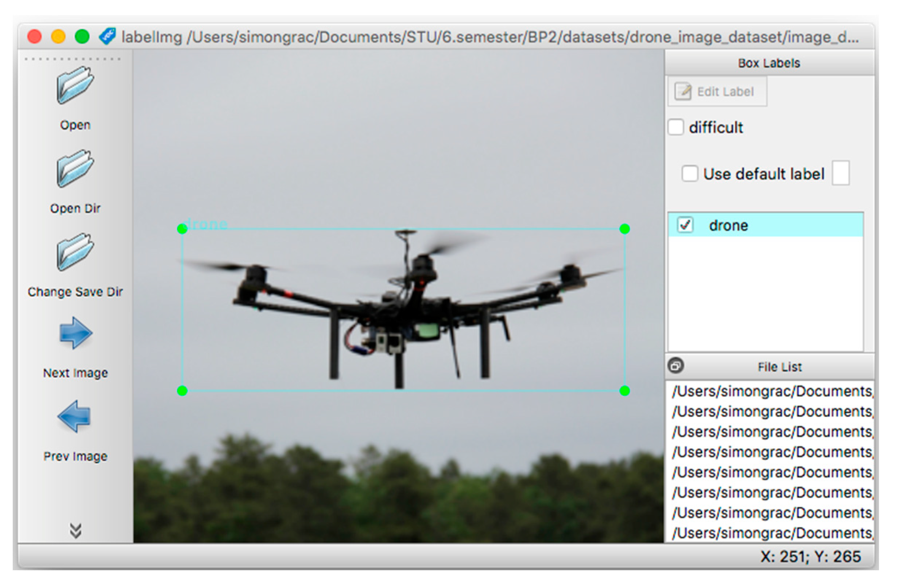Click the Box Labels panel header
Viewport: 898px width, 588px height.
(x=769, y=63)
